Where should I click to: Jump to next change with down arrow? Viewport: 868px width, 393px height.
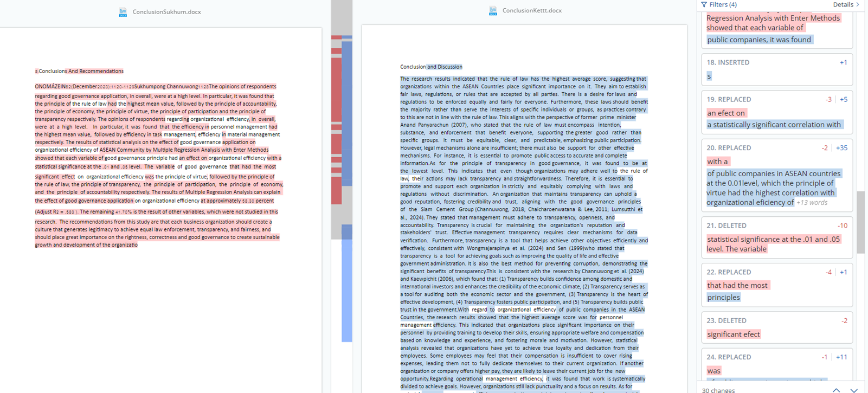(854, 390)
